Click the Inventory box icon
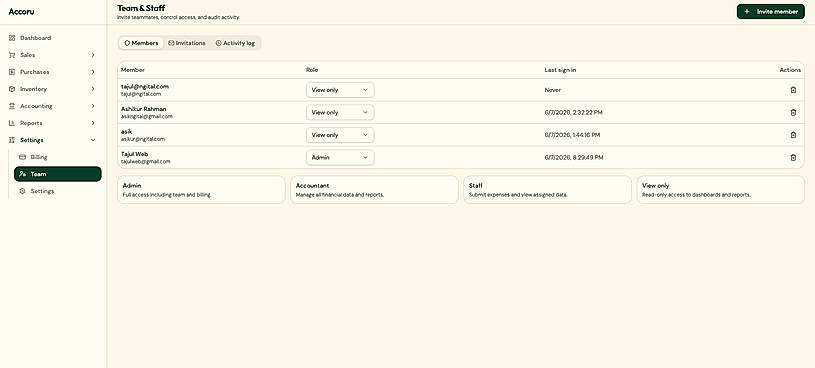815x368 pixels. pyautogui.click(x=12, y=89)
